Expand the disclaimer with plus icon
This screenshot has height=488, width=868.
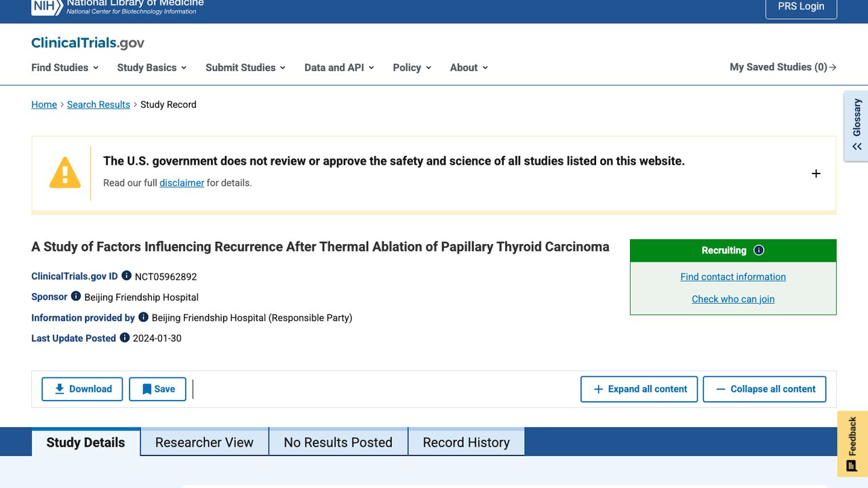click(816, 174)
